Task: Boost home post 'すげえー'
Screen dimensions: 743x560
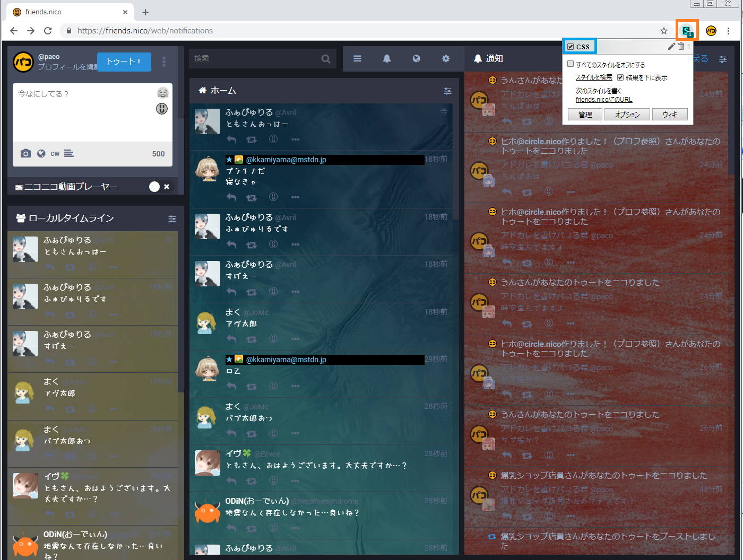Action: point(252,292)
